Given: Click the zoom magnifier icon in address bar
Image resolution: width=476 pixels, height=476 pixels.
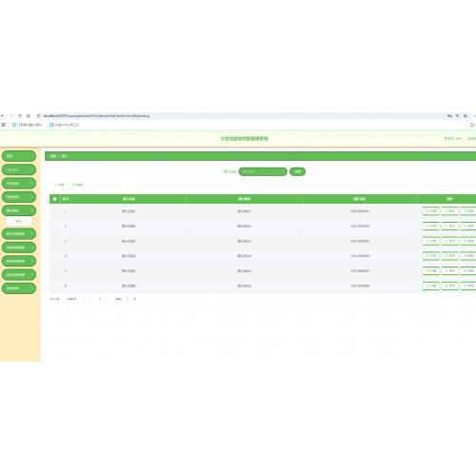Looking at the screenshot, I should point(457,116).
